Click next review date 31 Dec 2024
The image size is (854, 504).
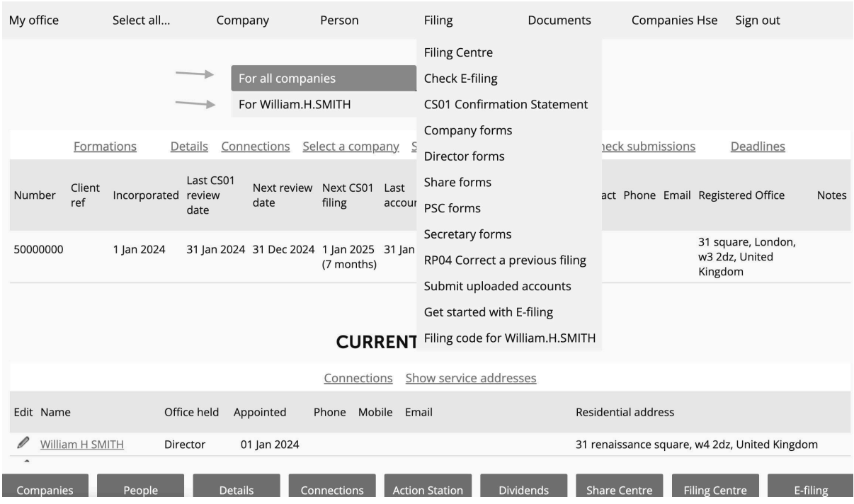pos(283,251)
